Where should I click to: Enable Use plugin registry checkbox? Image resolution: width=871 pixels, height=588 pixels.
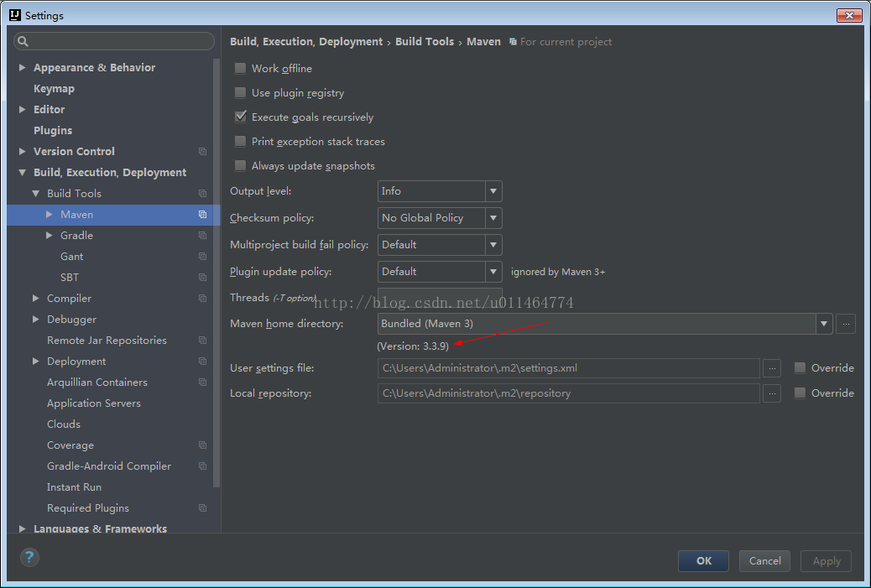240,93
